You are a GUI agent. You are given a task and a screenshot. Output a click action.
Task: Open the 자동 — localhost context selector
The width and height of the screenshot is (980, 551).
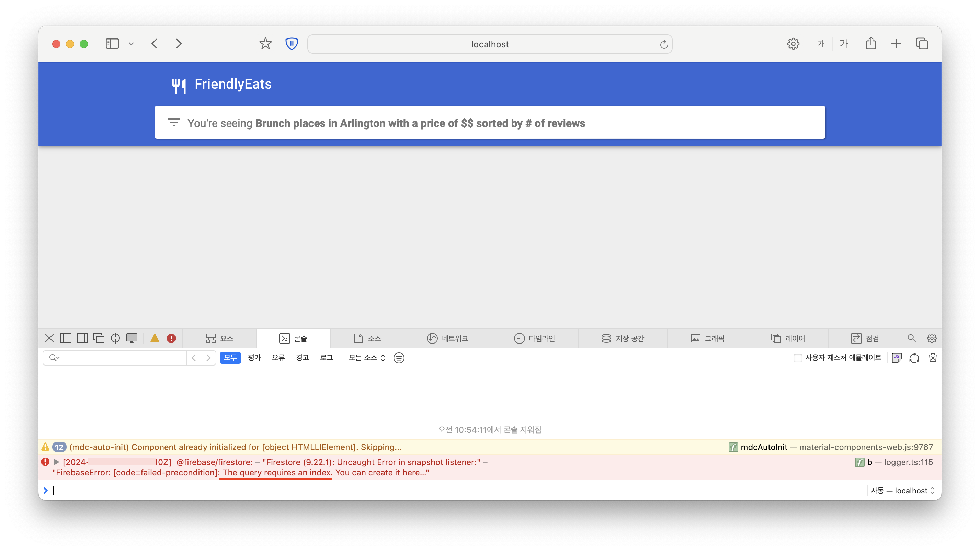tap(902, 491)
